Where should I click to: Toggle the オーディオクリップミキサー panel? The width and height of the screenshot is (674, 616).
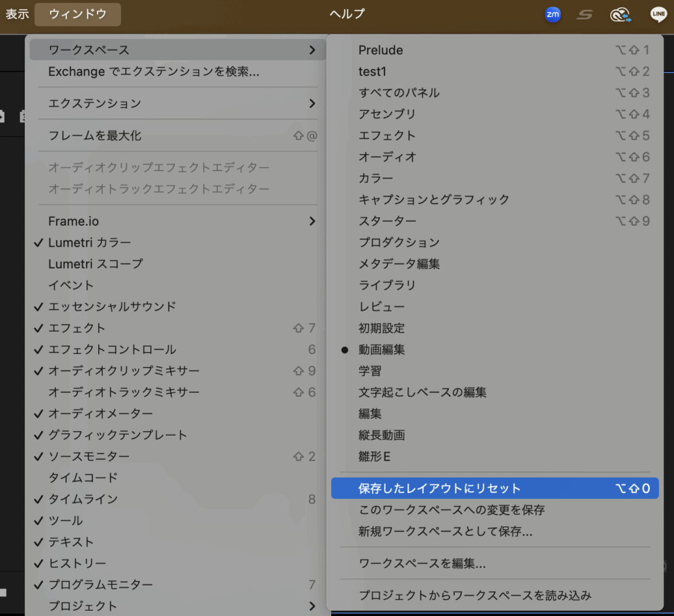pos(178,371)
